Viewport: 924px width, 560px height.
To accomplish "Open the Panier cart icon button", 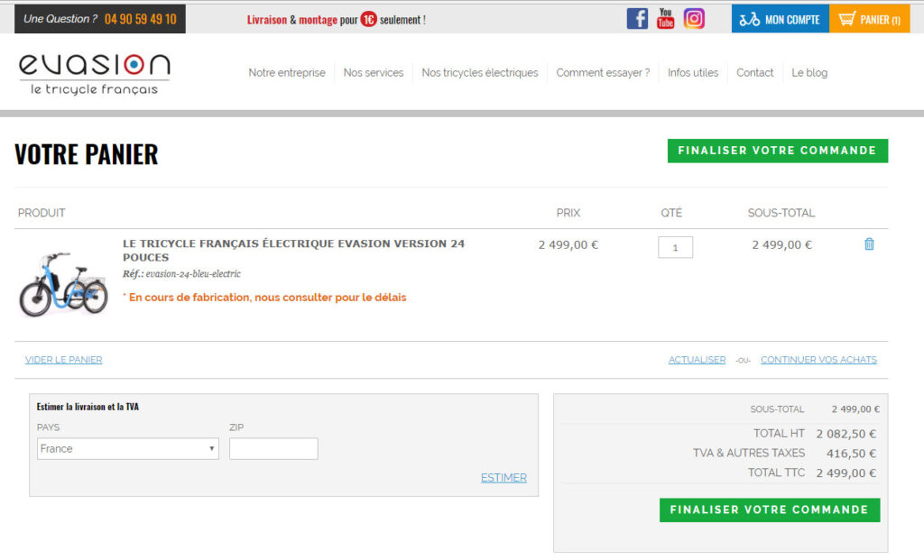I will [x=869, y=19].
